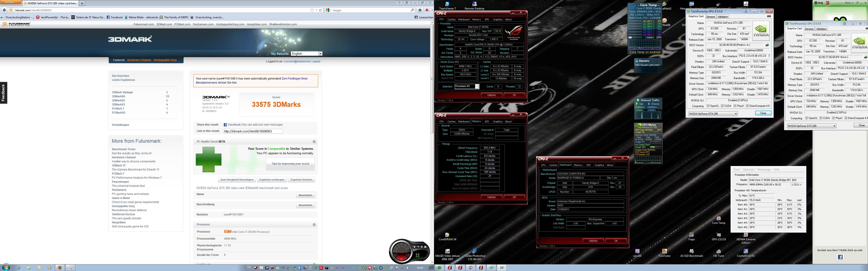The width and height of the screenshot is (868, 271).
Task: Open GPU selector dropdown in left GPU-Z
Action: click(x=713, y=114)
